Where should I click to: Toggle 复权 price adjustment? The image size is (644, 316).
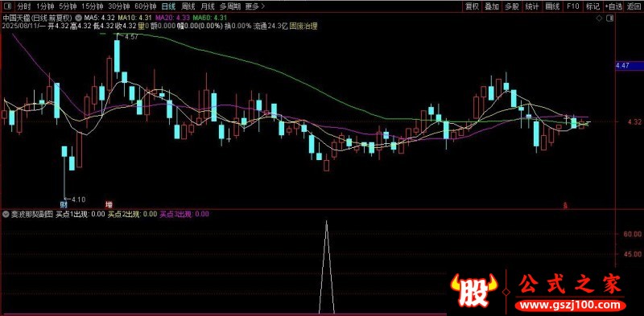pyautogui.click(x=473, y=6)
